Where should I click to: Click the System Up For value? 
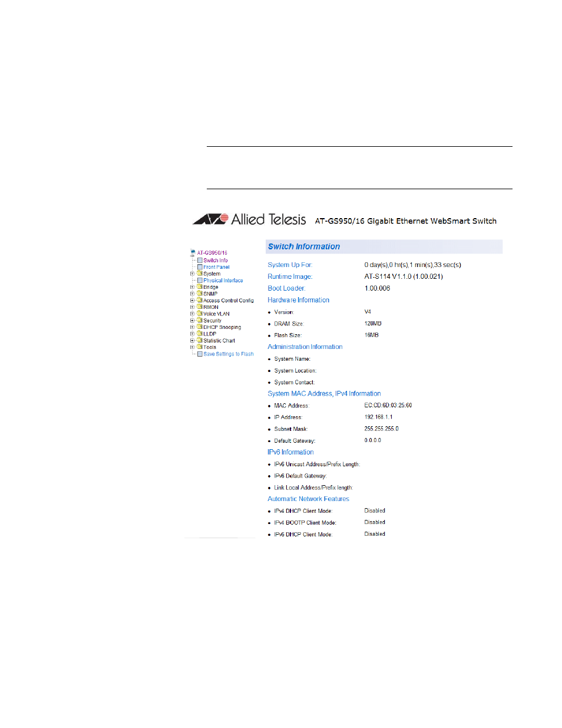click(412, 265)
